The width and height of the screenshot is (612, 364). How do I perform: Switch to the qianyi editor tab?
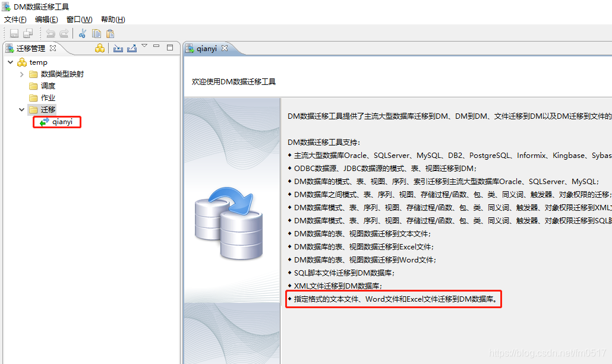(206, 48)
